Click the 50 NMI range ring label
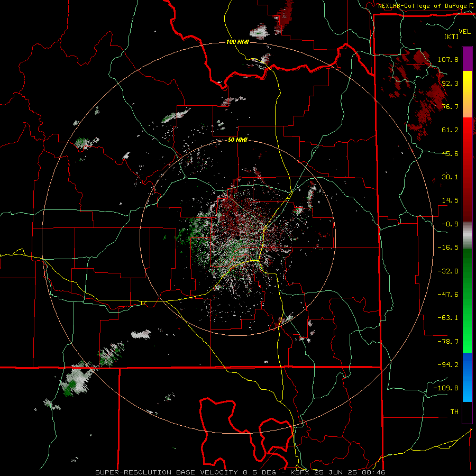The image size is (476, 476). (237, 140)
